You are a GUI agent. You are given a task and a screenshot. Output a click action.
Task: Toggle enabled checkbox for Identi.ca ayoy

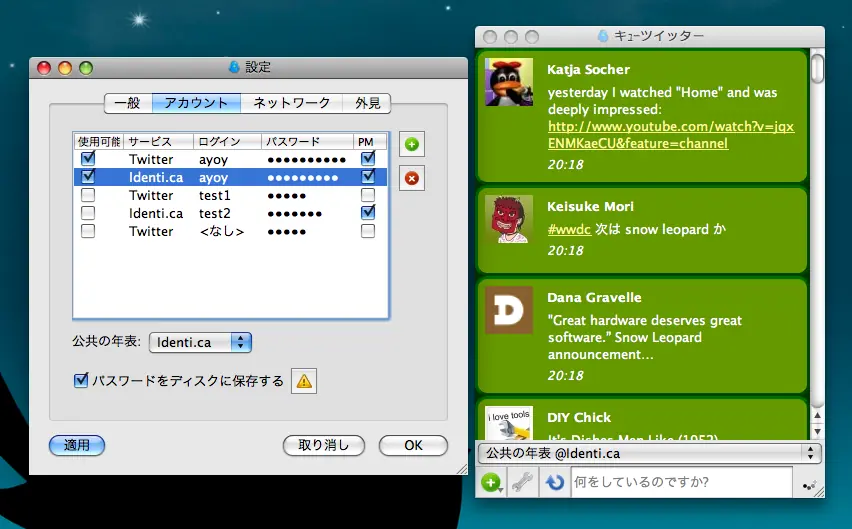point(88,177)
